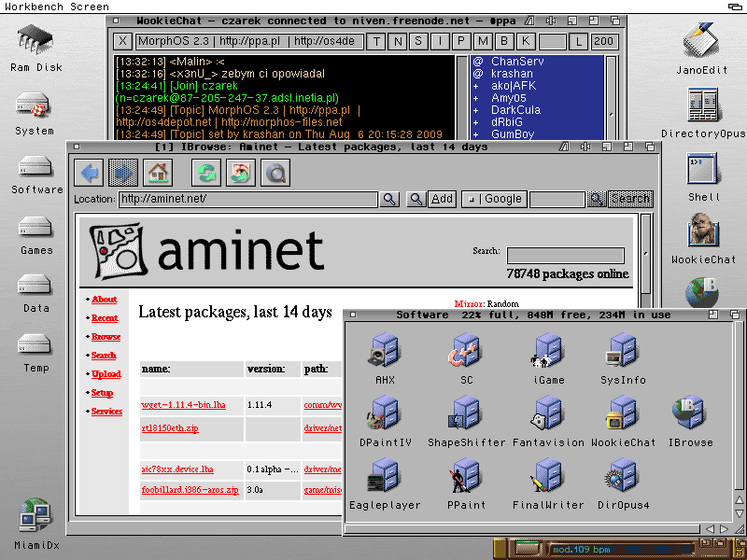The height and width of the screenshot is (560, 747).
Task: Open the About link on Aminet
Action: point(105,299)
